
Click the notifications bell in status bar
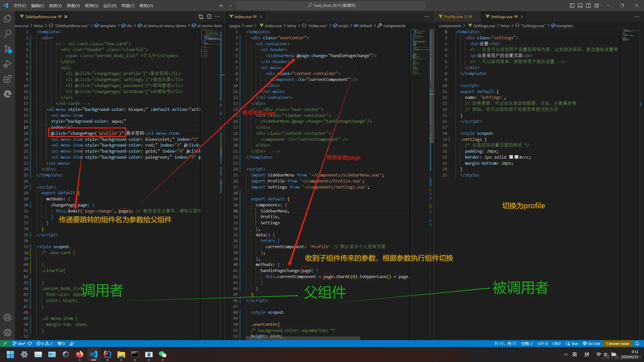click(637, 343)
